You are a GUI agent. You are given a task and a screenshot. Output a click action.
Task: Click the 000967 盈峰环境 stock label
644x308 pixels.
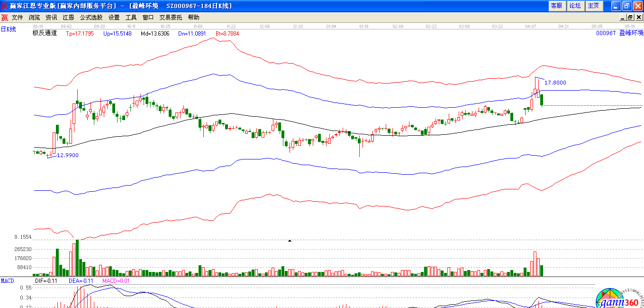pyautogui.click(x=620, y=33)
